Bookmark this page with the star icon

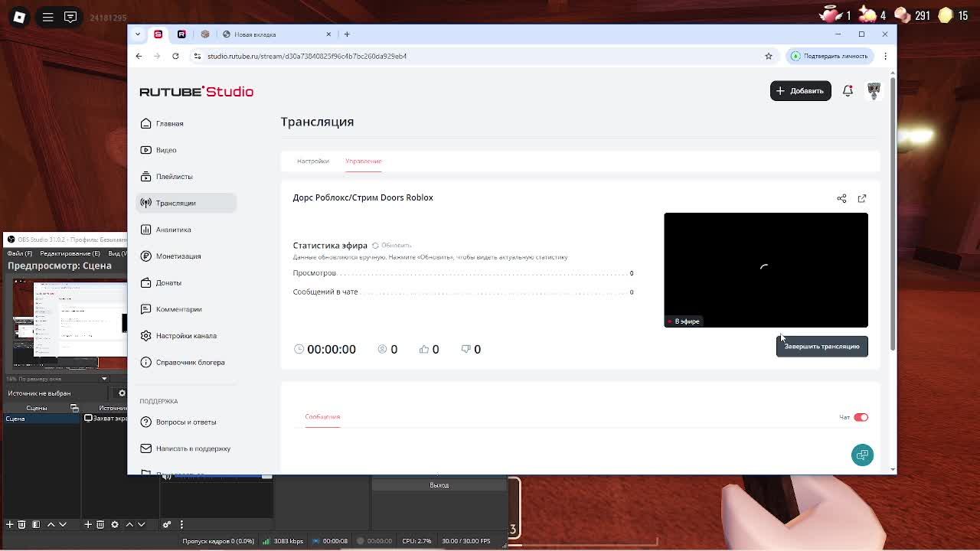(x=768, y=56)
